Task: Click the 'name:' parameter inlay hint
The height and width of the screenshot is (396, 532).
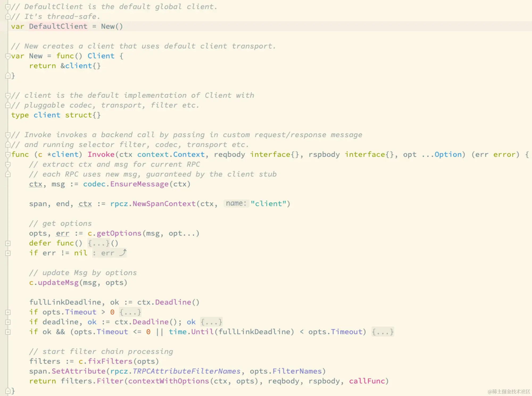Action: coord(236,204)
